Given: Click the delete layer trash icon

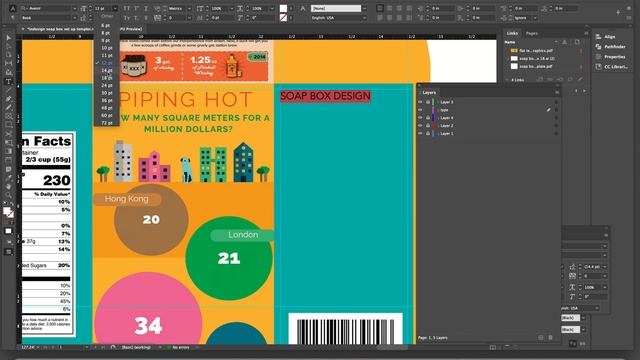Looking at the screenshot, I should (x=550, y=338).
